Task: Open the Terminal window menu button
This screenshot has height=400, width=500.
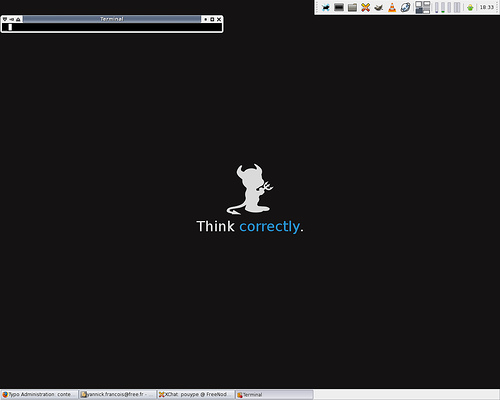Action: (5, 19)
